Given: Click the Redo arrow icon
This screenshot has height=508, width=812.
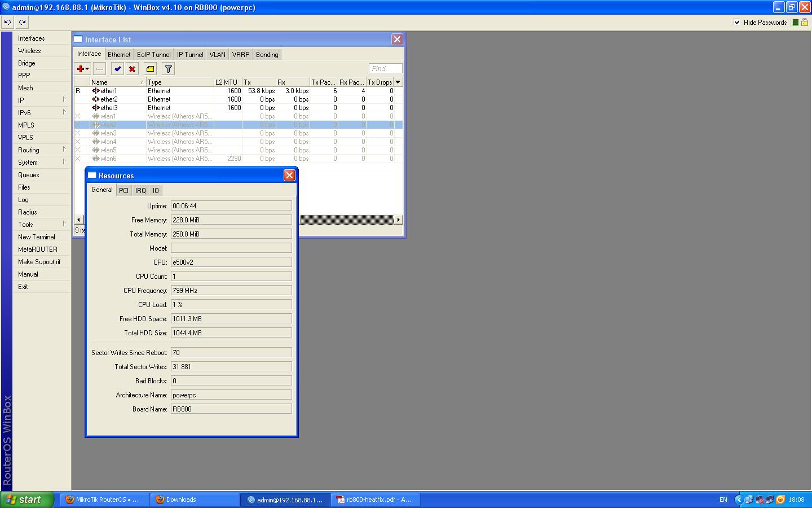Looking at the screenshot, I should click(22, 22).
